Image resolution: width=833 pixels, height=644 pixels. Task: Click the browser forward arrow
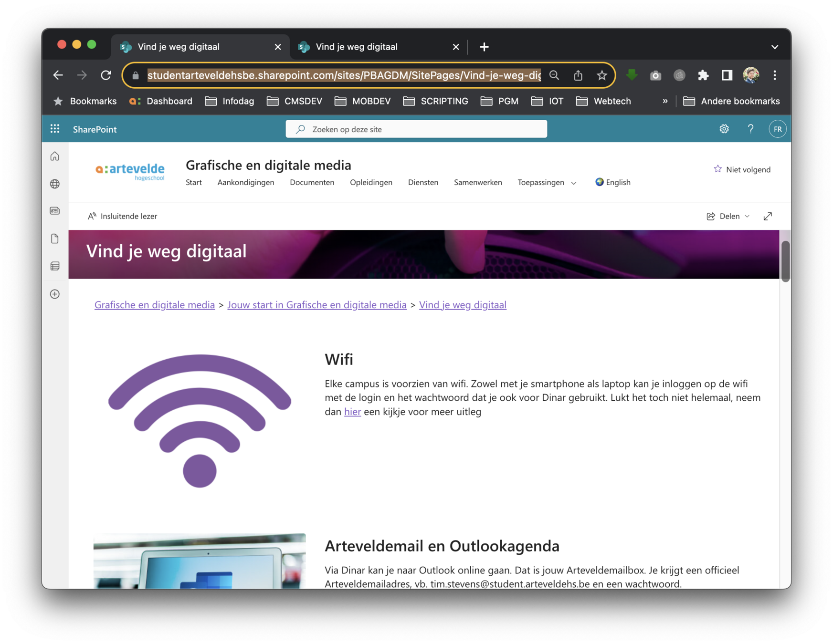[82, 75]
